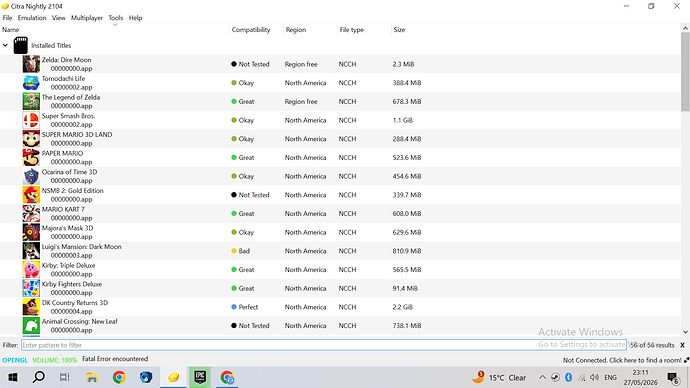The height and width of the screenshot is (388, 690).
Task: Click the Installed Titles SD card icon
Action: tap(21, 45)
